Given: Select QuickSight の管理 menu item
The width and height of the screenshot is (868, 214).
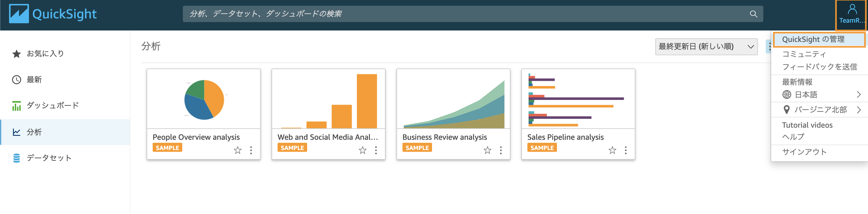Looking at the screenshot, I should tap(813, 40).
